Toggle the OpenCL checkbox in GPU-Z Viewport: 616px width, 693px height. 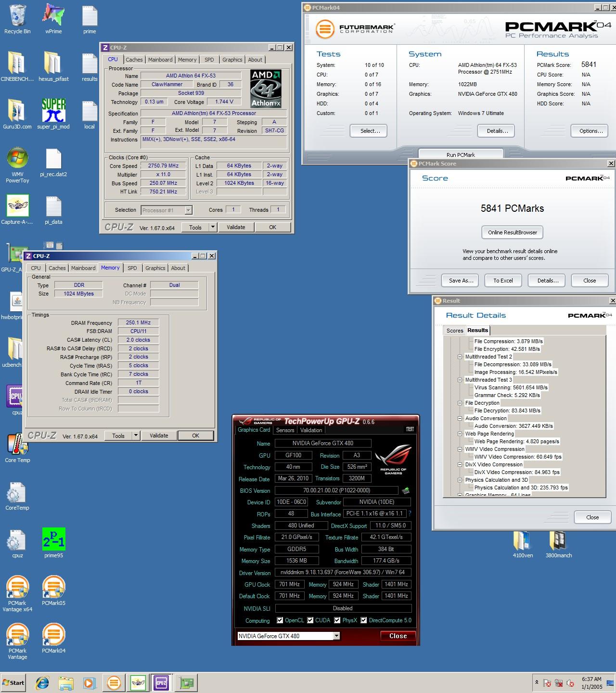click(280, 620)
